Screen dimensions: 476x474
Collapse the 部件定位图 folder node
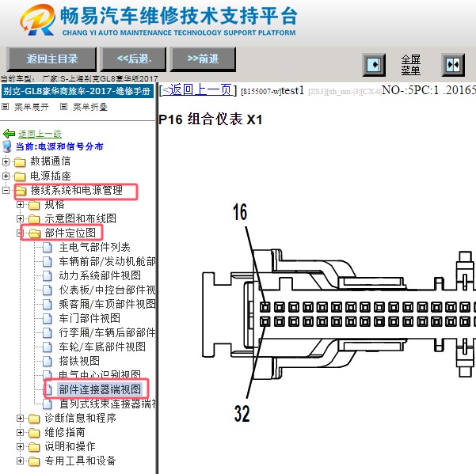(20, 233)
